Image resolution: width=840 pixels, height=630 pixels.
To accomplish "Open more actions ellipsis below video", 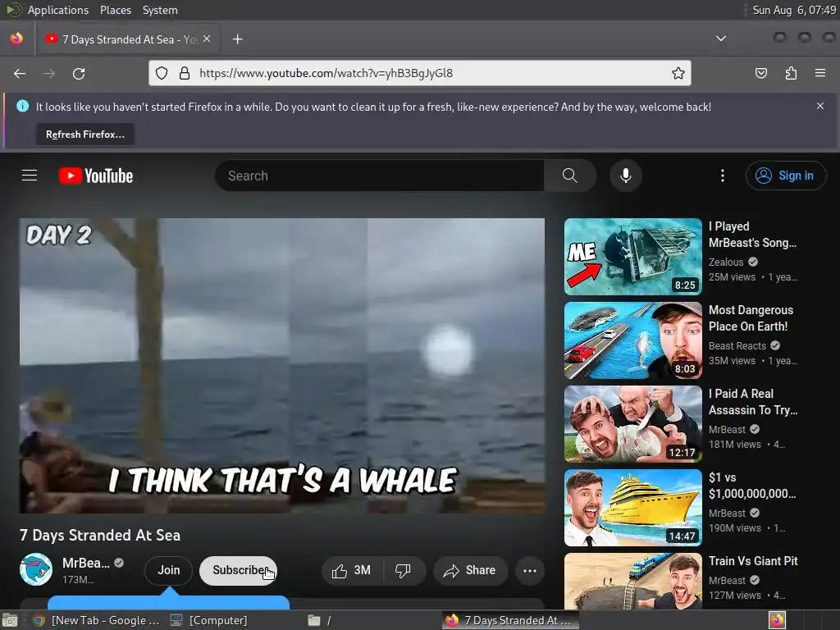I will pos(530,571).
